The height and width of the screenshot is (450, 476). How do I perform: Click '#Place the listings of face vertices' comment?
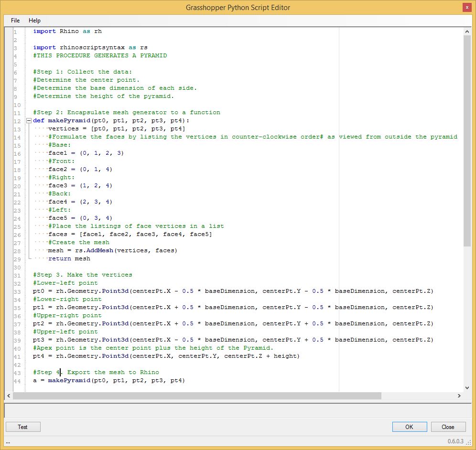(x=136, y=226)
